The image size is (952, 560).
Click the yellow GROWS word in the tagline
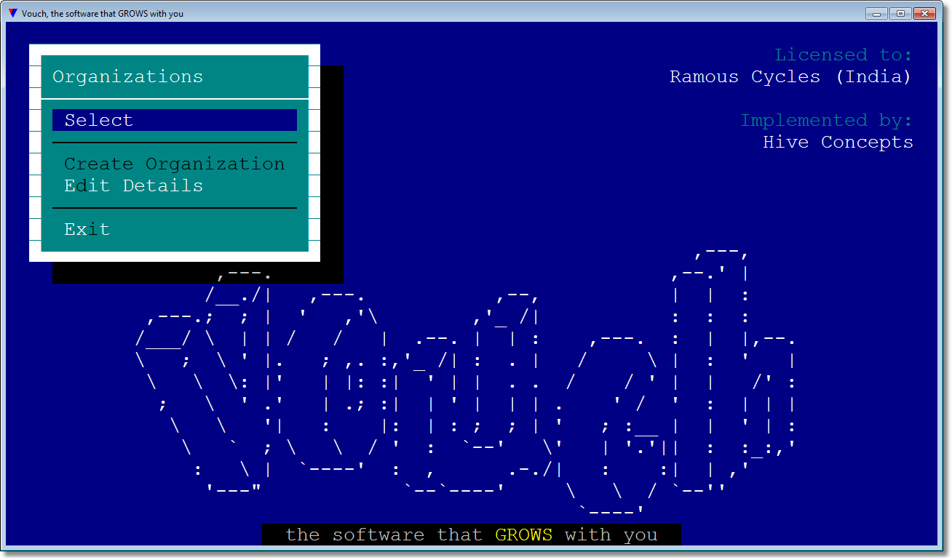[x=524, y=535]
